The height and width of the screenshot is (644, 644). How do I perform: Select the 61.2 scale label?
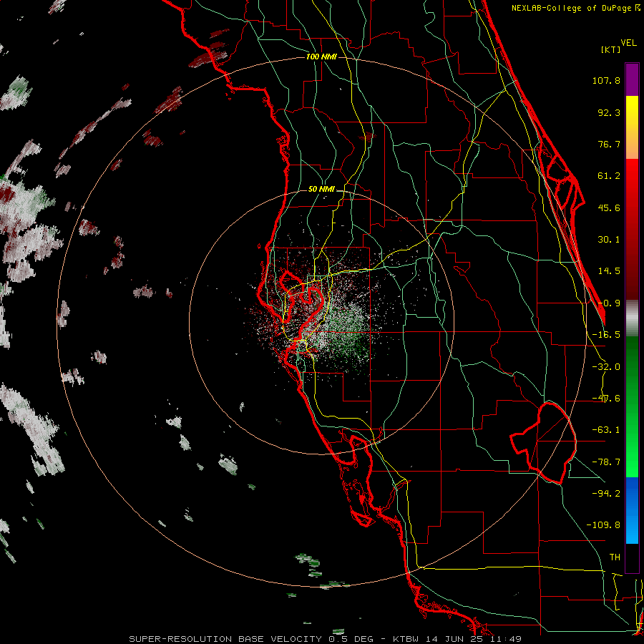click(x=609, y=176)
